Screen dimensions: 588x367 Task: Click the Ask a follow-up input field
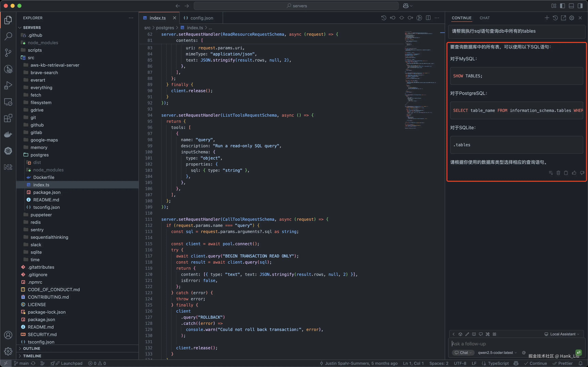[510, 344]
